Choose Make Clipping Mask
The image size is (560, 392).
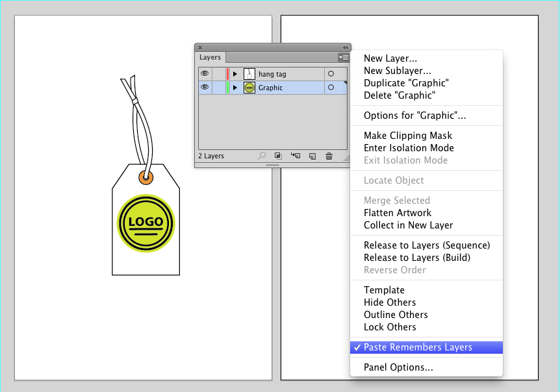point(408,136)
